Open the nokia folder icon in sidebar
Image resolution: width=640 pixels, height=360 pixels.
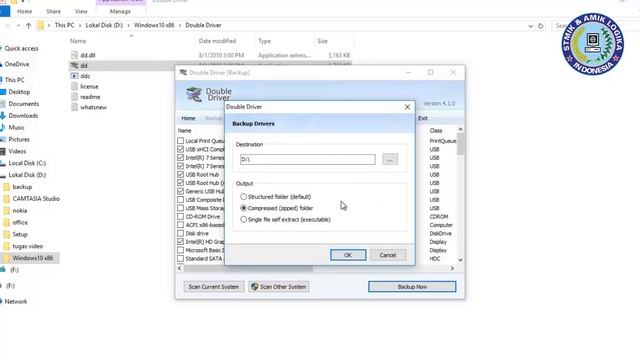coord(7,211)
